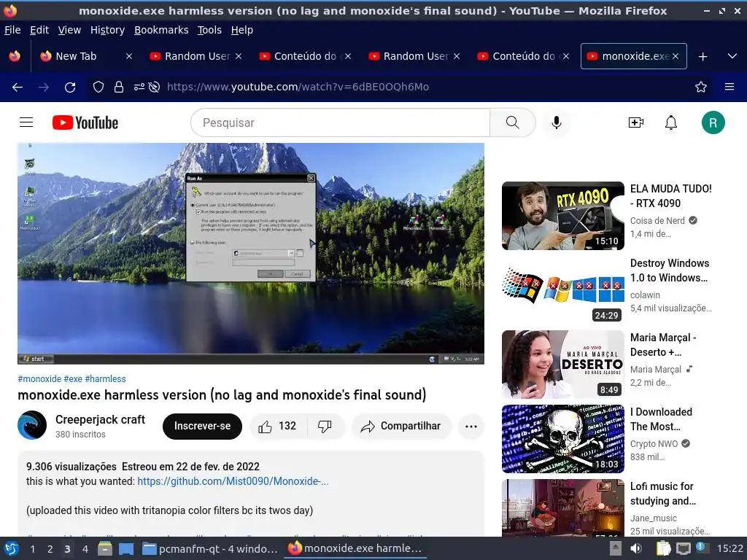Image resolution: width=747 pixels, height=560 pixels.
Task: Open the Lubuntu start menu icon
Action: 12,549
